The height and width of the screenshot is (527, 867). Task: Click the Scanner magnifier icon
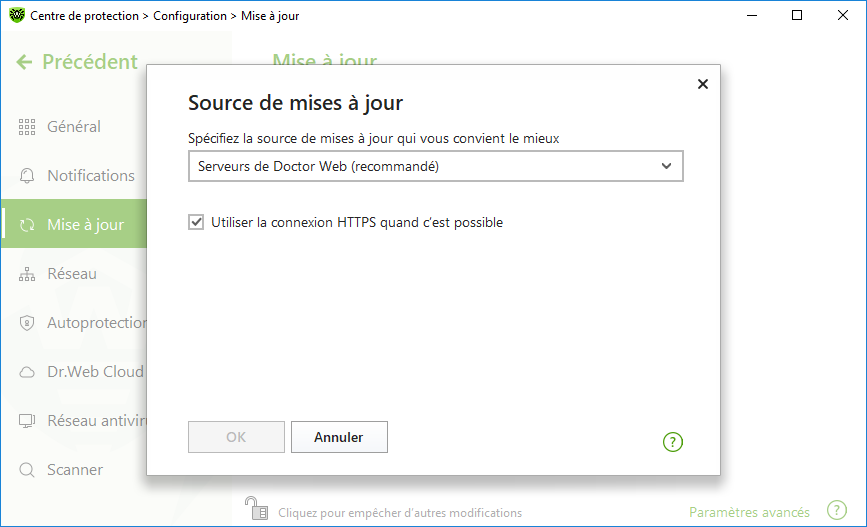27,470
